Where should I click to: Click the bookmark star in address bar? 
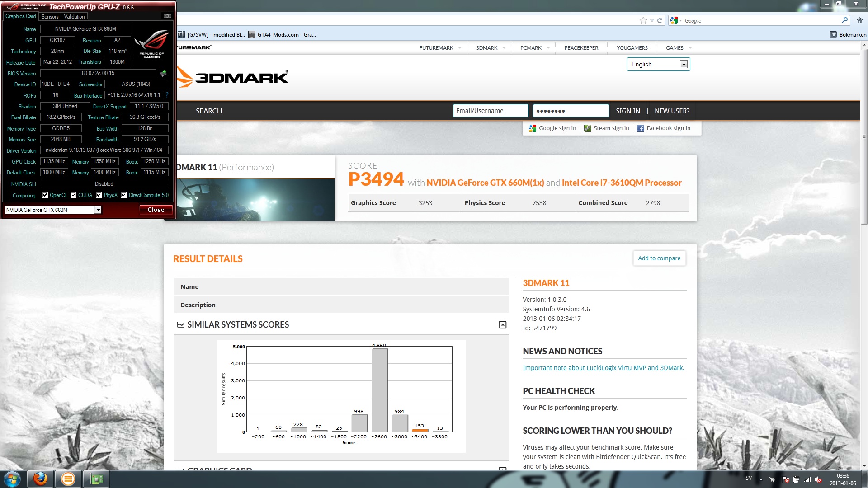click(x=643, y=20)
